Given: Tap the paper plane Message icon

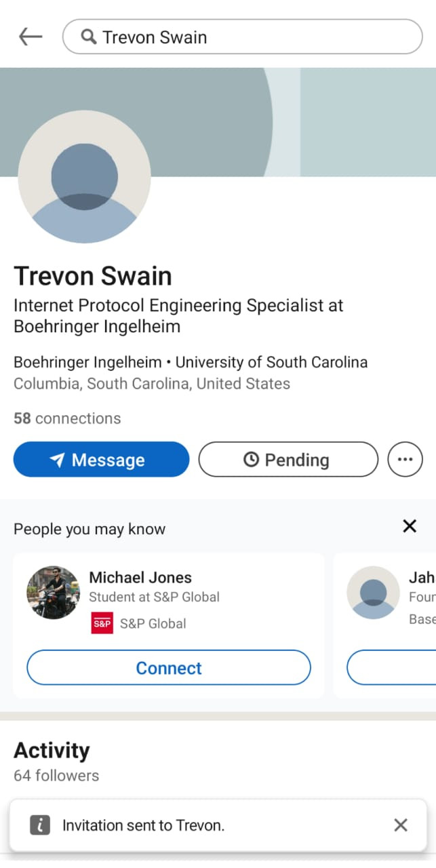Looking at the screenshot, I should tap(57, 460).
